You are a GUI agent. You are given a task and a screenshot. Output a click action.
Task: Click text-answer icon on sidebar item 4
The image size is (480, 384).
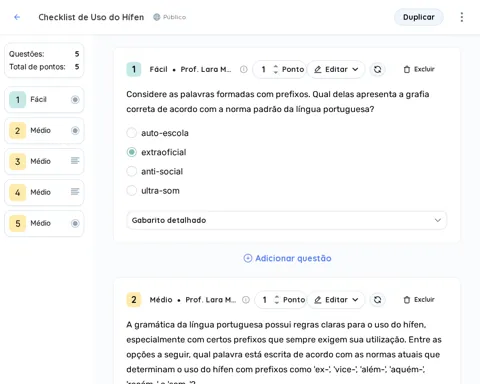75,191
